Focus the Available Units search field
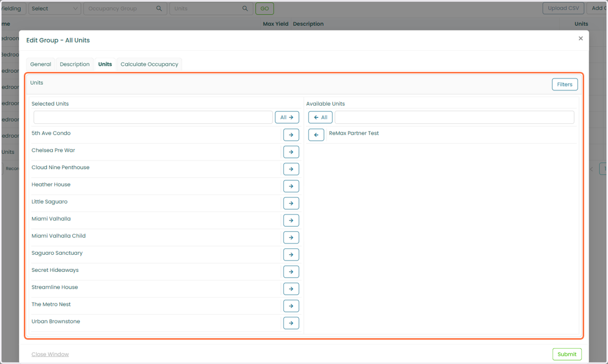Screen dimensions: 608x364 pyautogui.click(x=454, y=117)
